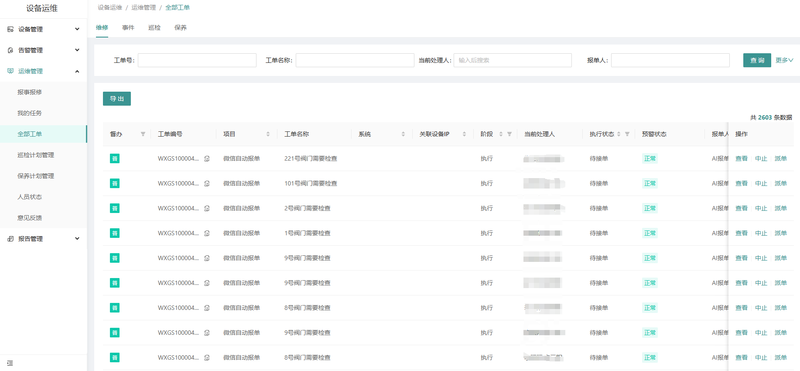Click the 运维管理 sidebar icon
This screenshot has width=800, height=371.
click(x=10, y=71)
